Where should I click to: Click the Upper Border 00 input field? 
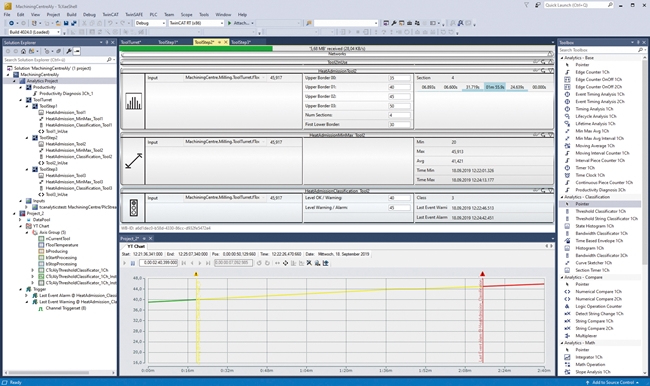click(399, 78)
